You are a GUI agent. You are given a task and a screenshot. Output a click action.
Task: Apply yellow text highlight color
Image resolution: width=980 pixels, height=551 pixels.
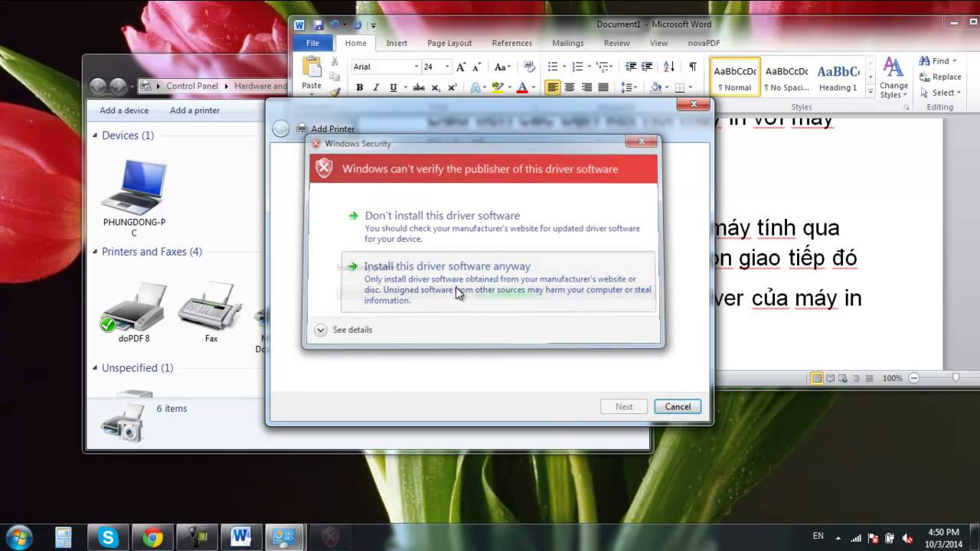click(x=497, y=87)
